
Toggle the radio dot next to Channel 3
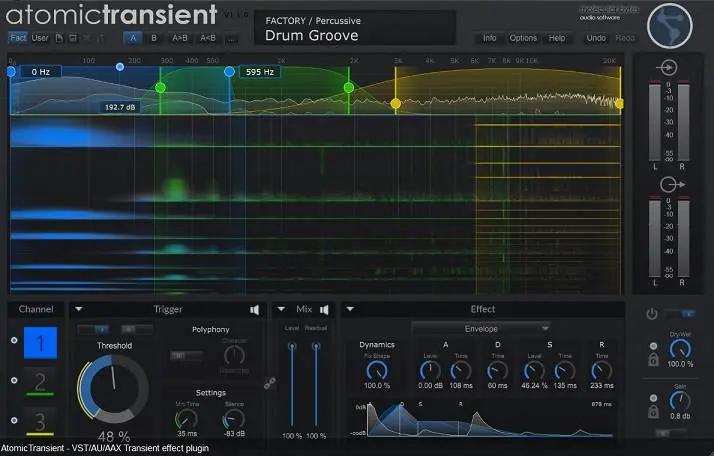click(x=14, y=420)
